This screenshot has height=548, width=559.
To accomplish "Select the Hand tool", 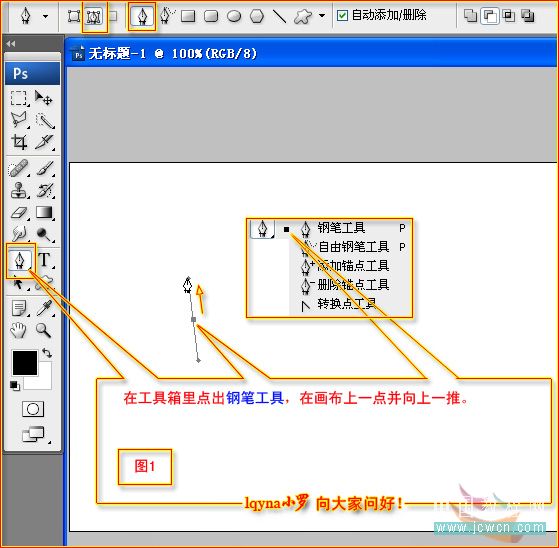I will (18, 330).
